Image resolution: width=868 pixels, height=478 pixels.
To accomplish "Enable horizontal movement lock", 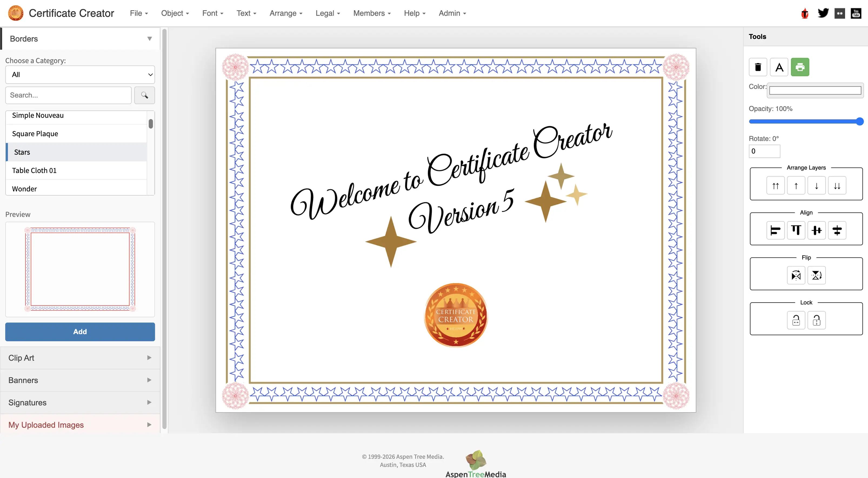I will (796, 320).
